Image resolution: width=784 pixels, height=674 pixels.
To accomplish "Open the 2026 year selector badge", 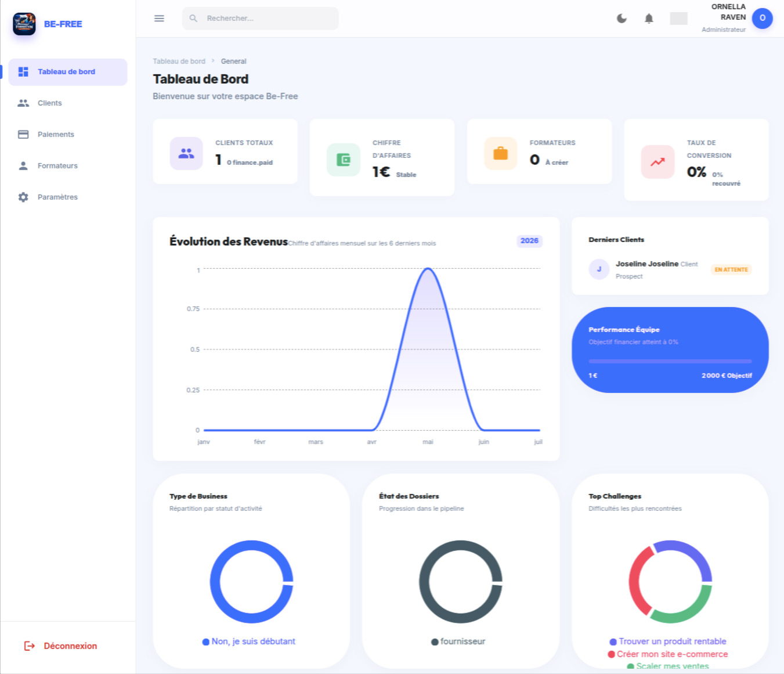I will point(529,241).
